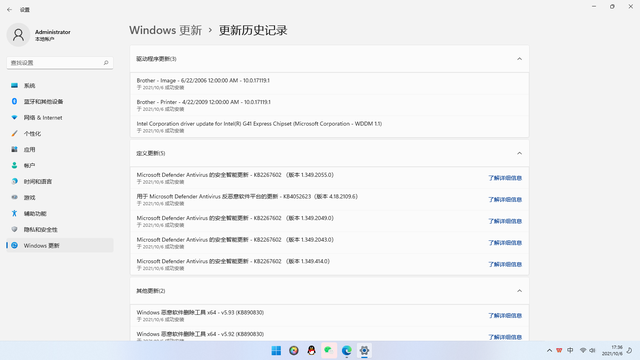Go back to Windows 更新 breadcrumb
Viewport: 640px width, 360px height.
click(x=165, y=30)
